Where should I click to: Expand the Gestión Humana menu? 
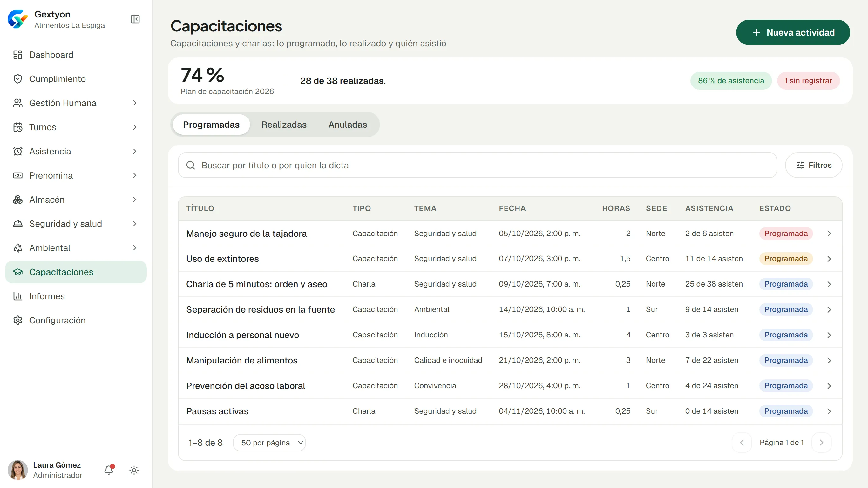pyautogui.click(x=76, y=103)
